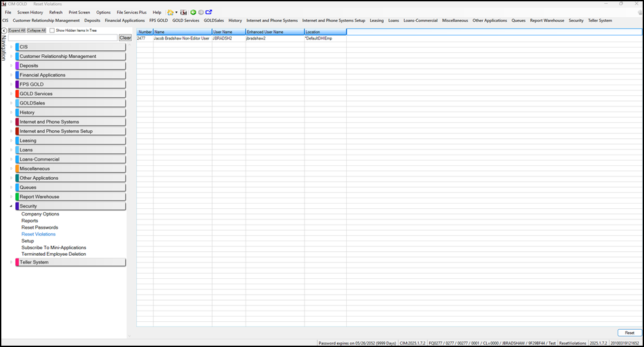Select the Other Applications tree bar
Screen dimensions: 644x347
(x=71, y=178)
